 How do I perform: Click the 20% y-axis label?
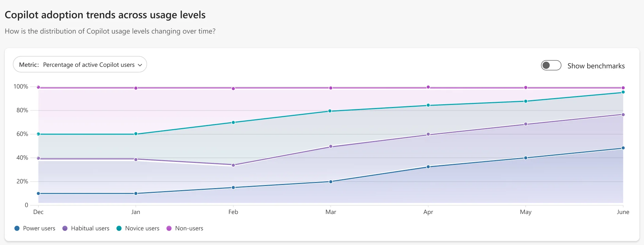[x=22, y=181]
